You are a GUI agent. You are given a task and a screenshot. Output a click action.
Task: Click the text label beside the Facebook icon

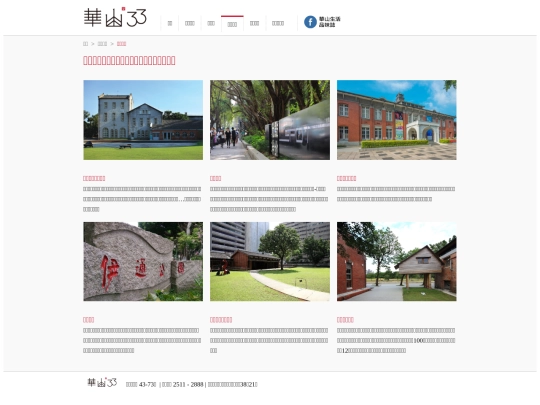330,22
